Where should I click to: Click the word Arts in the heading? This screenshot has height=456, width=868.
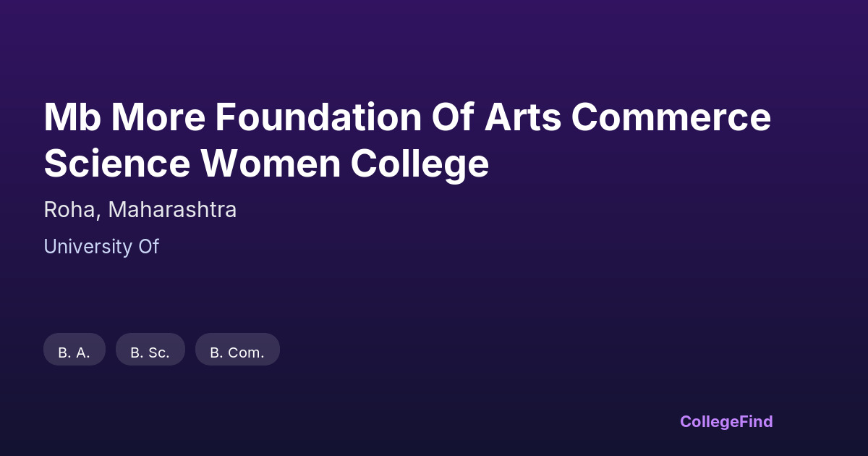(x=522, y=117)
